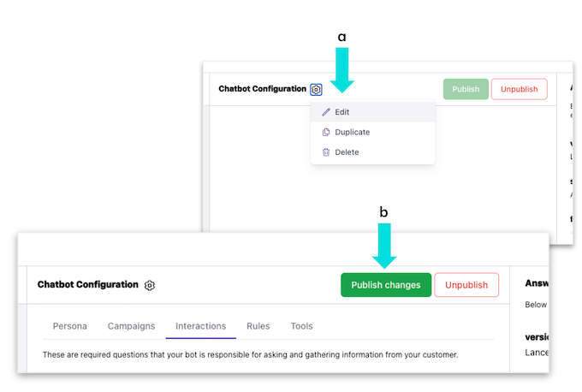Click the copy icon beside Duplicate
The image size is (582, 392).
(326, 133)
